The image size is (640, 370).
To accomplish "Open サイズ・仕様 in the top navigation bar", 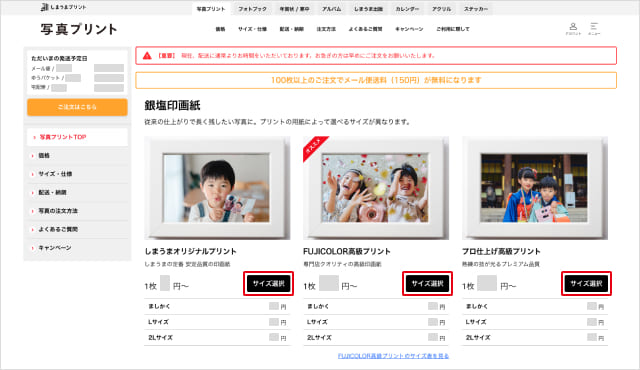I will (252, 29).
